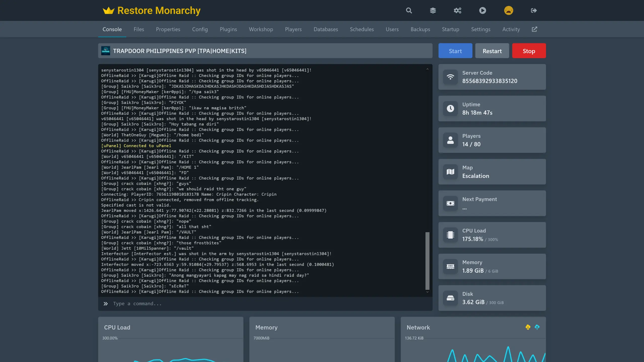Click the 136.72 KiB network axis label
Image resolution: width=644 pixels, height=362 pixels.
click(414, 338)
